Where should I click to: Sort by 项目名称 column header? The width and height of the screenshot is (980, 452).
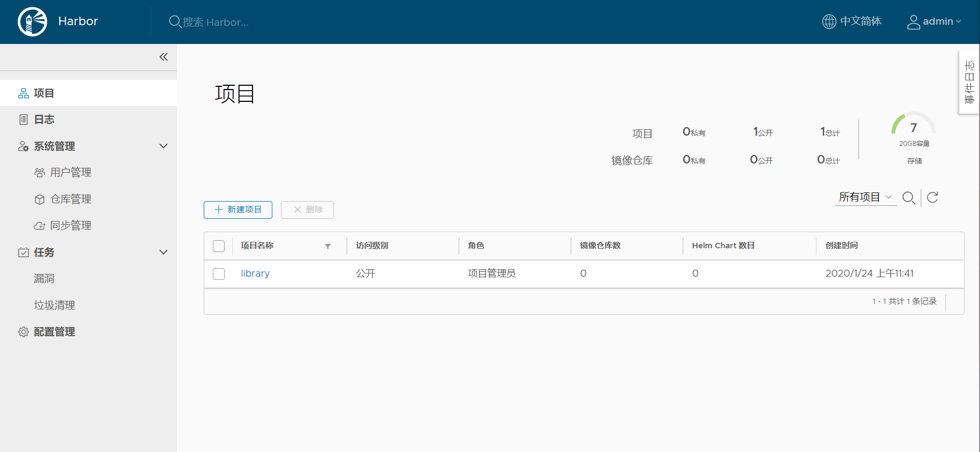(x=257, y=246)
